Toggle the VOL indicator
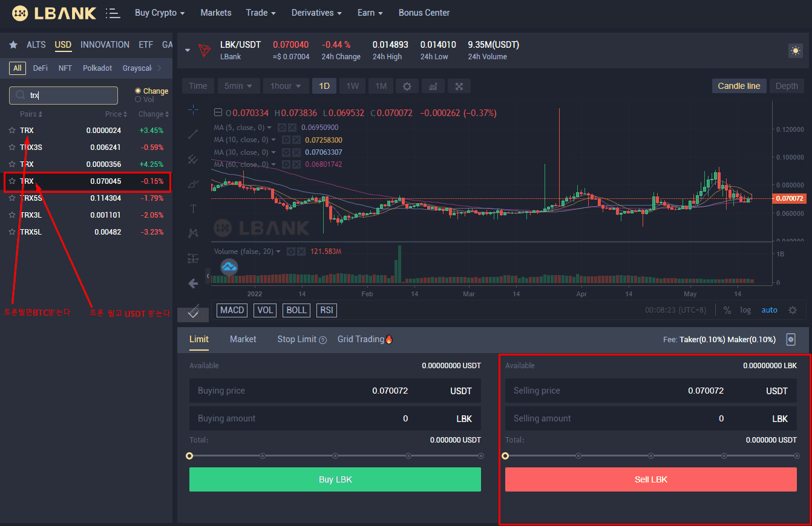 coord(265,310)
